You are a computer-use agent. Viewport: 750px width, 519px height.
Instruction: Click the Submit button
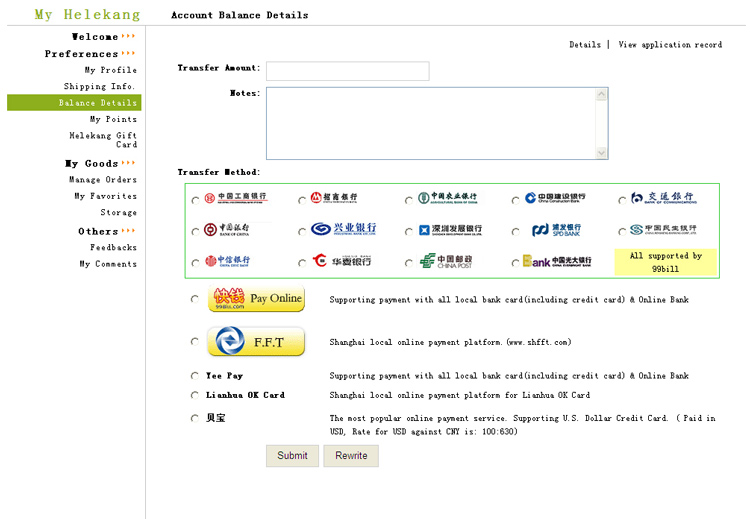(x=292, y=455)
